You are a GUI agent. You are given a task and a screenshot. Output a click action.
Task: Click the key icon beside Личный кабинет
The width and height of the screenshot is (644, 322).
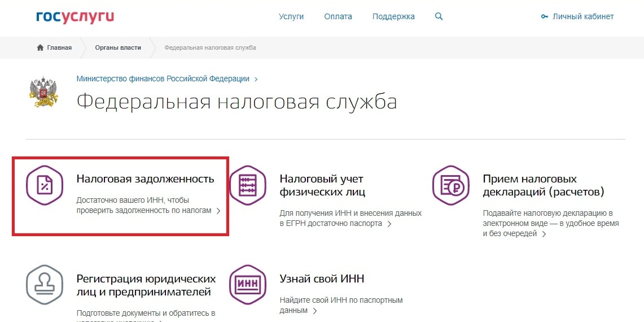tap(544, 17)
